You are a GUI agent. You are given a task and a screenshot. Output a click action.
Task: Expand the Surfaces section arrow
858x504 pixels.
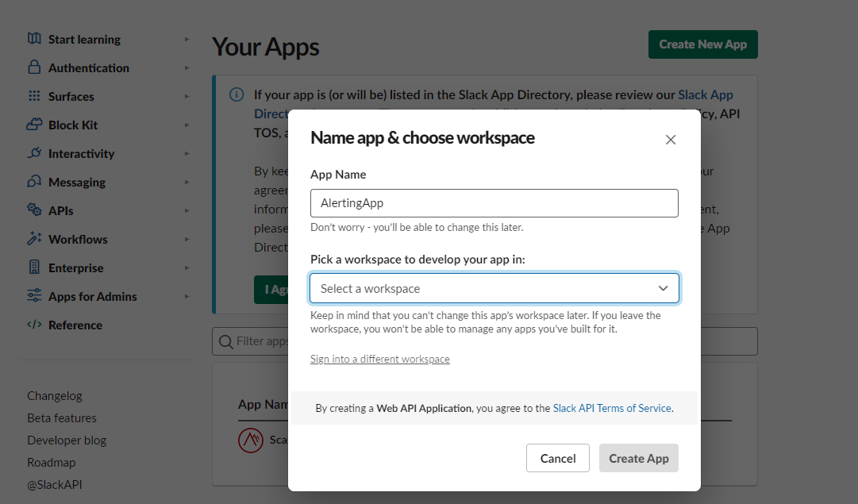click(187, 96)
